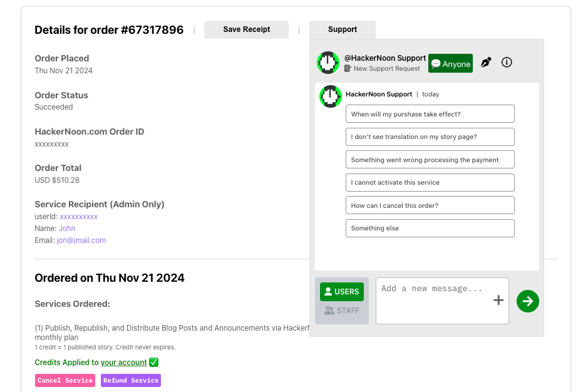The image size is (578, 392).
Task: Click the plus icon in message box
Action: 498,301
